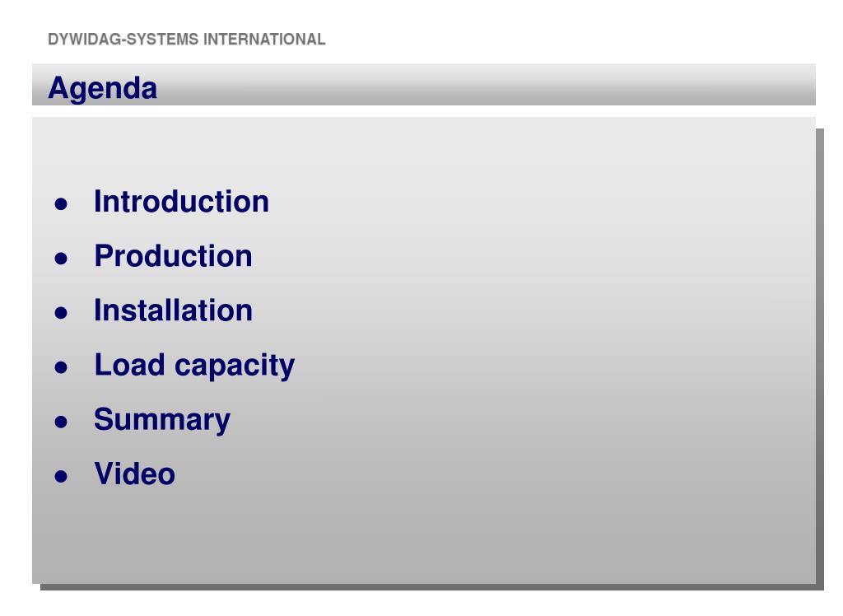Click the Agenda slide title
The height and width of the screenshot is (616, 843).
click(x=102, y=88)
